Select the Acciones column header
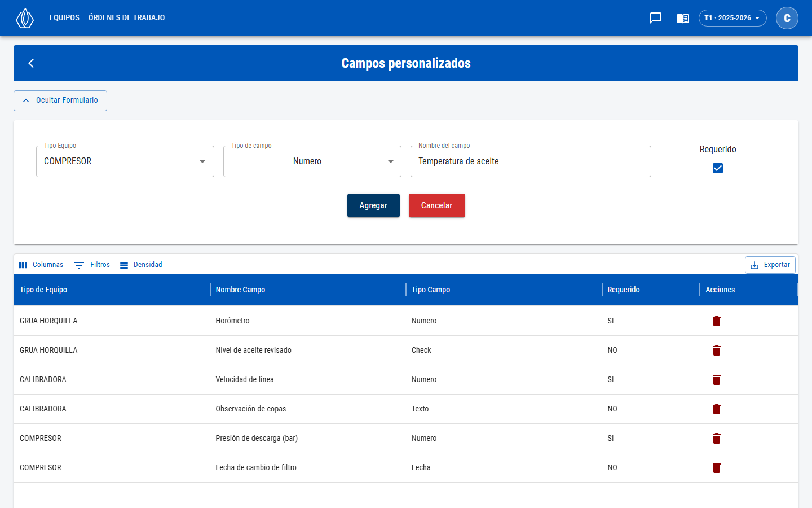The image size is (812, 508). [749, 290]
